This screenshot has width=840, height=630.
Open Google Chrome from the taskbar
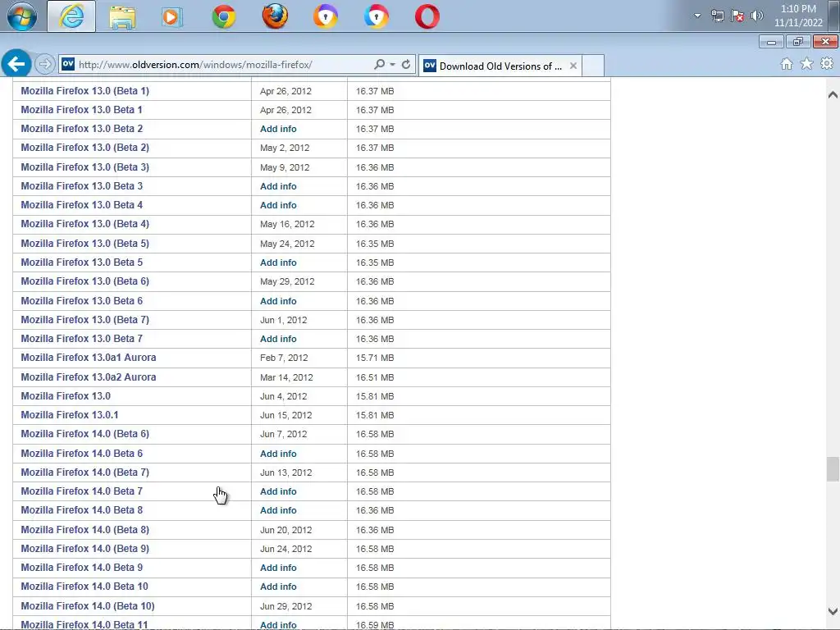224,17
